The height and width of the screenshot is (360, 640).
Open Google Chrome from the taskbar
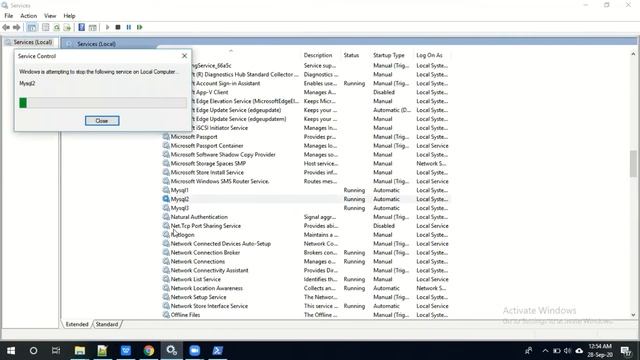pos(149,351)
